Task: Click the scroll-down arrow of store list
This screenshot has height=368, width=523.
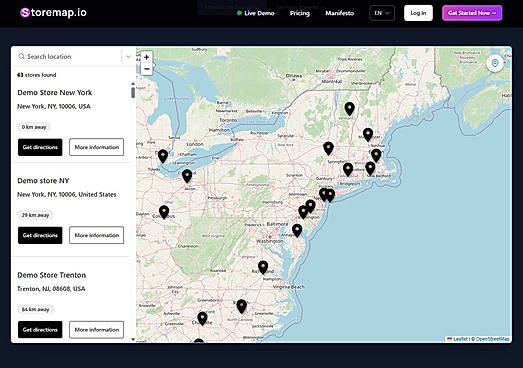Action: pyautogui.click(x=133, y=339)
